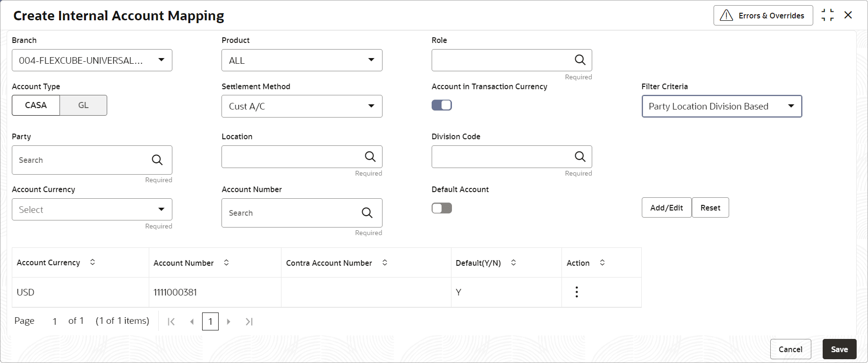Viewport: 868px width, 363px height.
Task: Click the Party search magnifier icon
Action: [x=157, y=160]
